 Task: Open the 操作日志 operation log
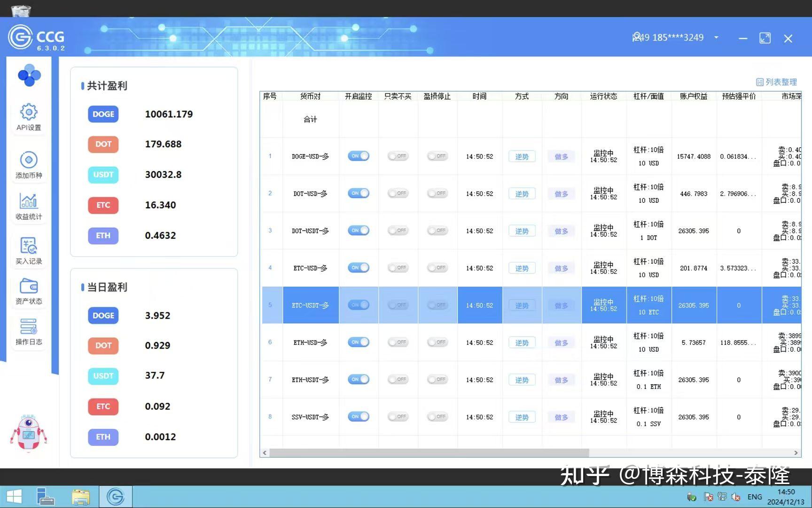29,332
